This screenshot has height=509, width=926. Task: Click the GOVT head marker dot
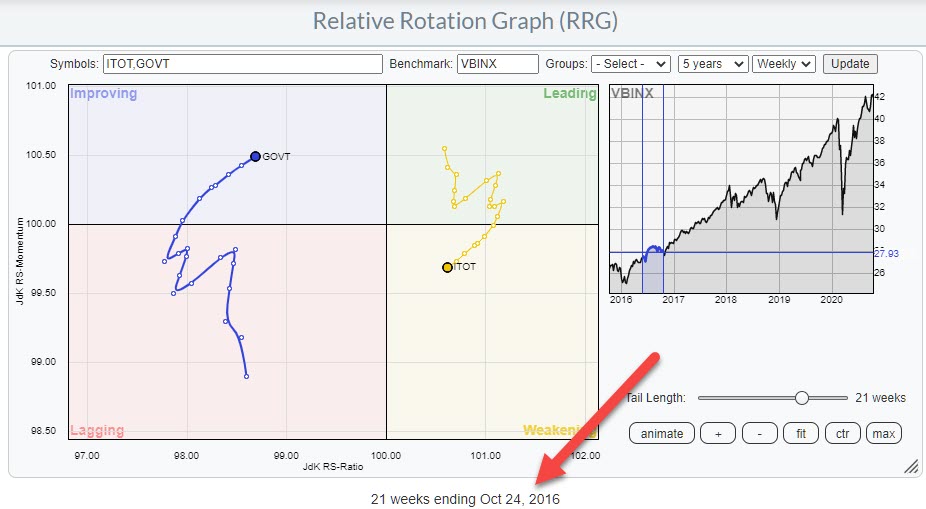click(x=255, y=156)
